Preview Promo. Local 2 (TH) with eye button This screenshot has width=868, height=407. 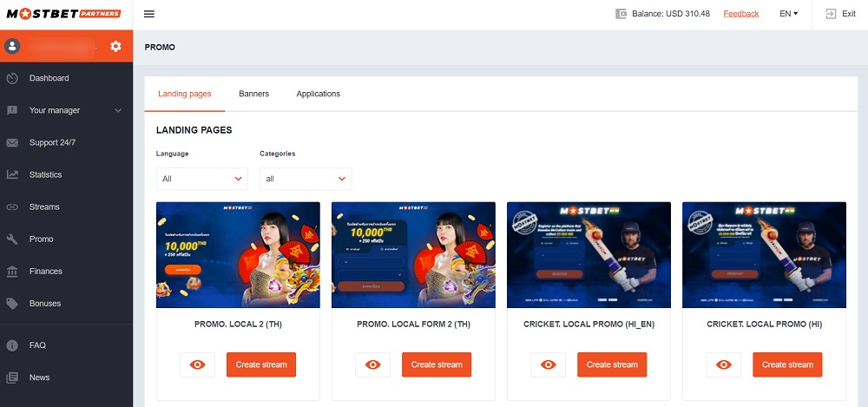197,364
